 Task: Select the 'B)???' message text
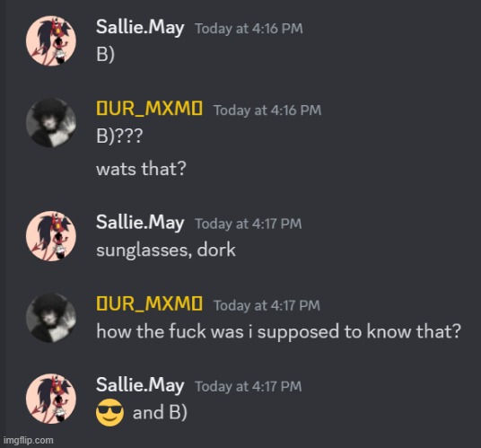(119, 136)
